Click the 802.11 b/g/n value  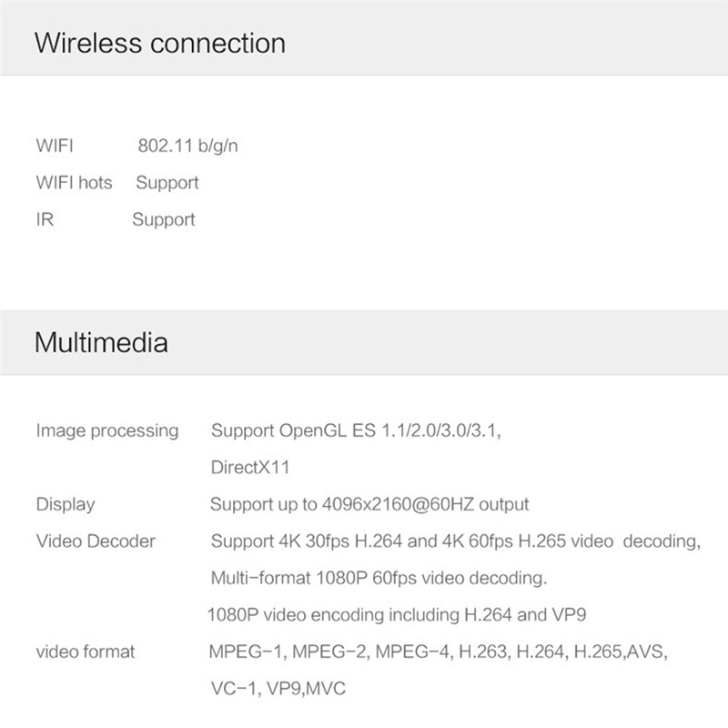[x=188, y=147]
